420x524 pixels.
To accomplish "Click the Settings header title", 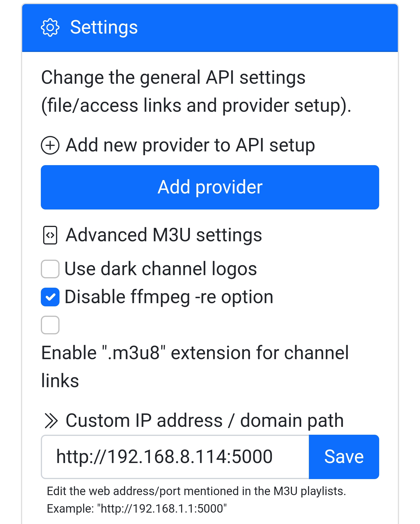I will pyautogui.click(x=104, y=27).
